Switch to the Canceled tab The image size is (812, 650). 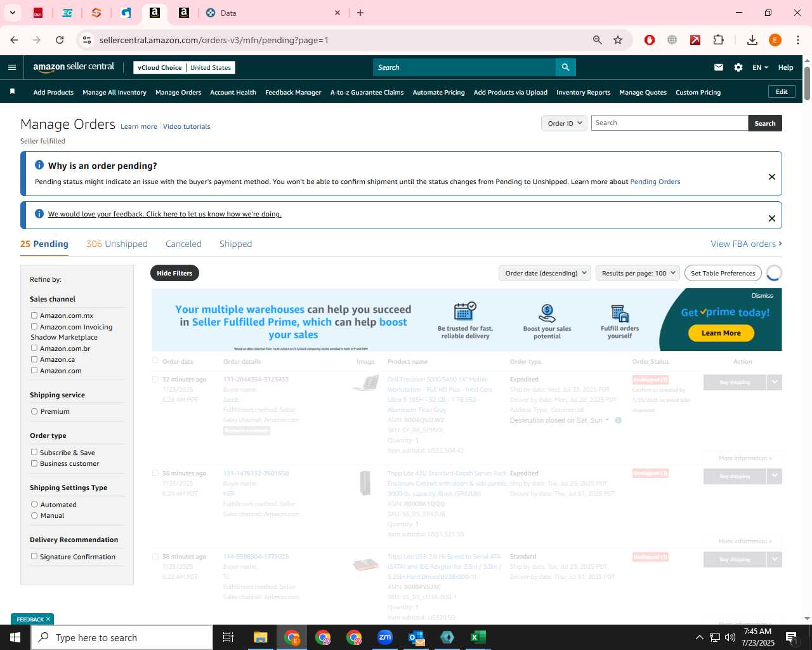(x=183, y=244)
